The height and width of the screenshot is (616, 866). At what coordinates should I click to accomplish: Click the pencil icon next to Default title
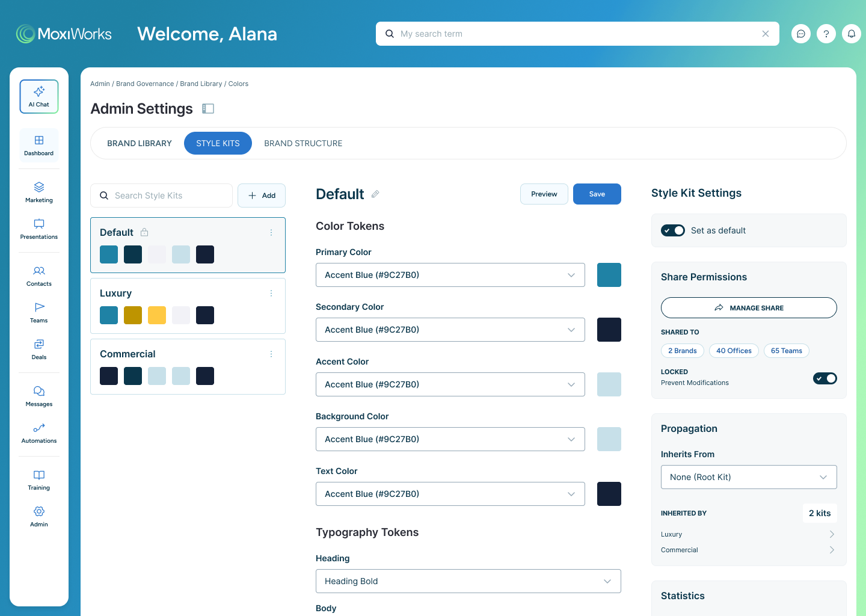[375, 194]
